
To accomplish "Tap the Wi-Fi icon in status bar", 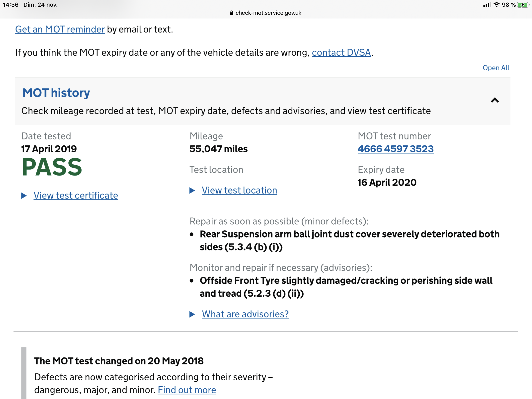I will click(x=496, y=5).
